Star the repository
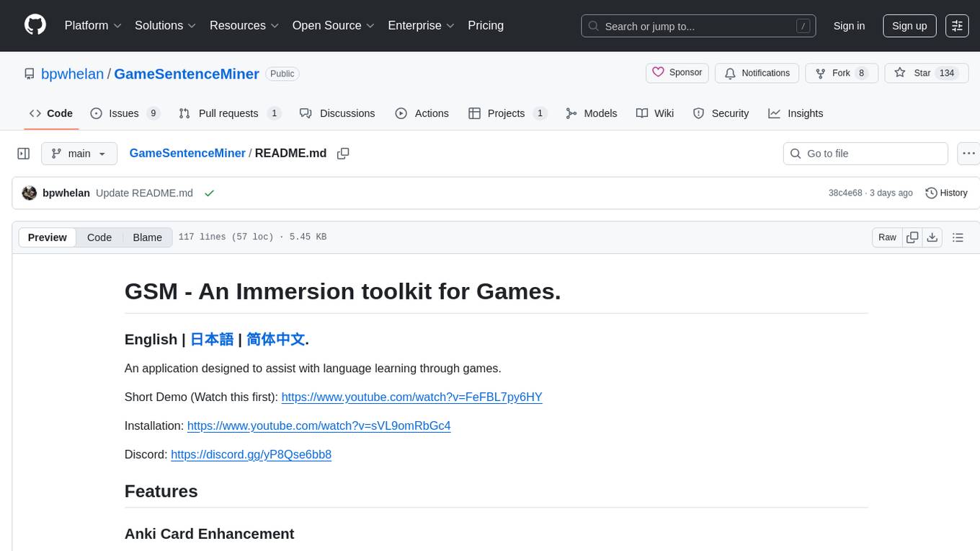Screen dimensions: 980x551 tap(926, 73)
